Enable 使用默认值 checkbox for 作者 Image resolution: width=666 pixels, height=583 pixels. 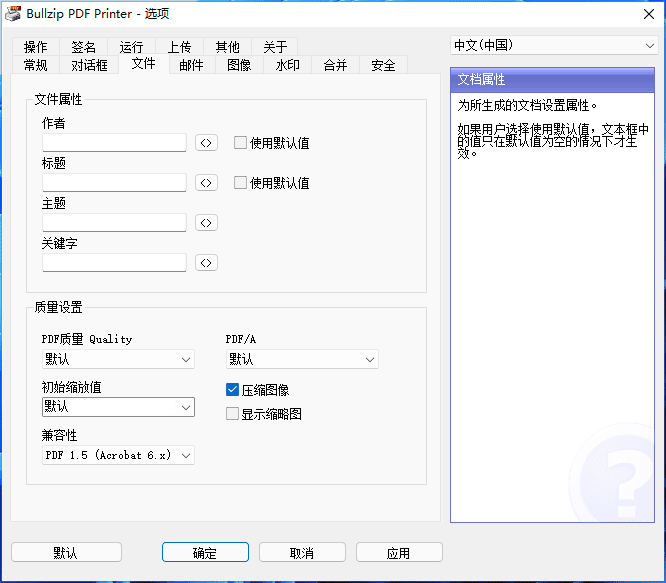point(240,143)
